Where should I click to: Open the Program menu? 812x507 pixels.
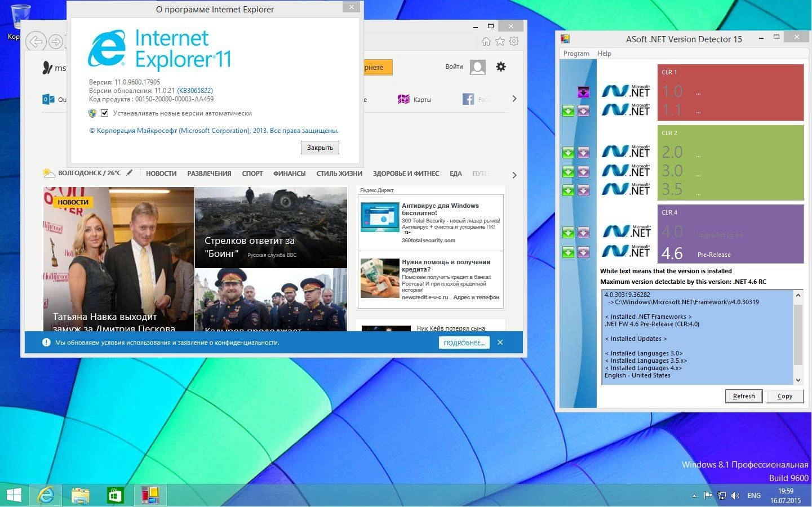click(576, 54)
